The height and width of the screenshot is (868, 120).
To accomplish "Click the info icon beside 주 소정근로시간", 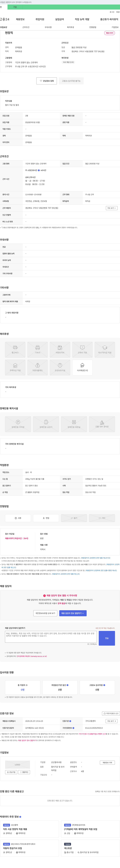I will pos(39,170).
